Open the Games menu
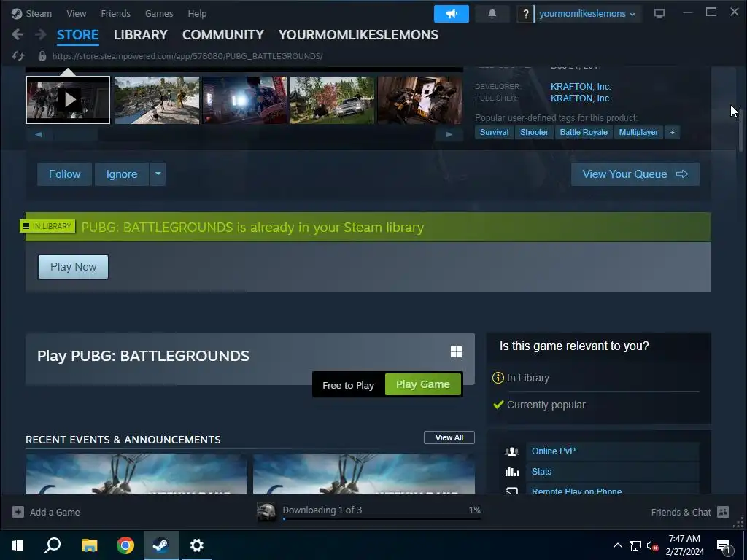This screenshot has width=747, height=560. pyautogui.click(x=159, y=13)
